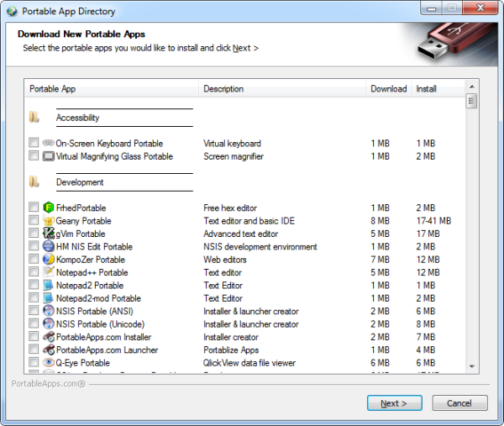
Task: Tick the FrhedPortable checkbox
Action: coord(34,207)
